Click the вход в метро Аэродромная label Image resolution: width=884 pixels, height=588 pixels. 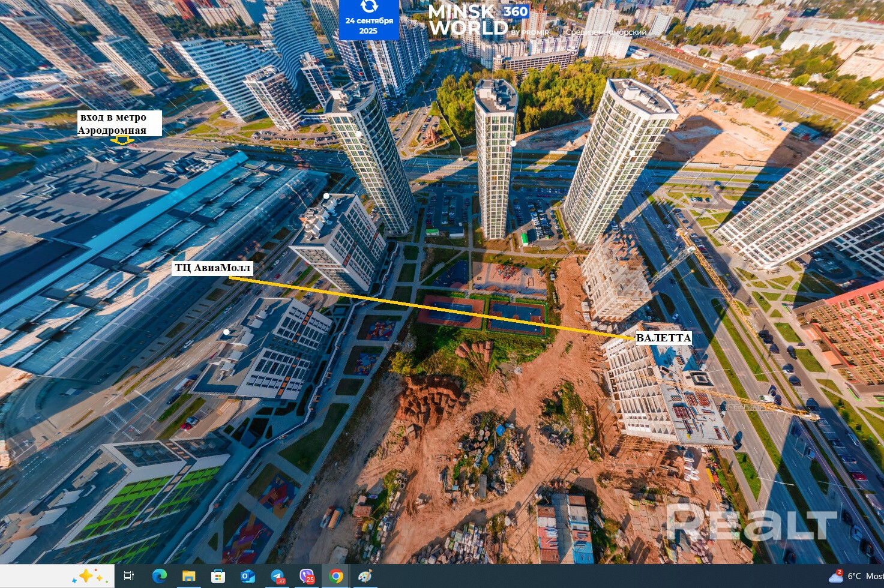click(119, 124)
